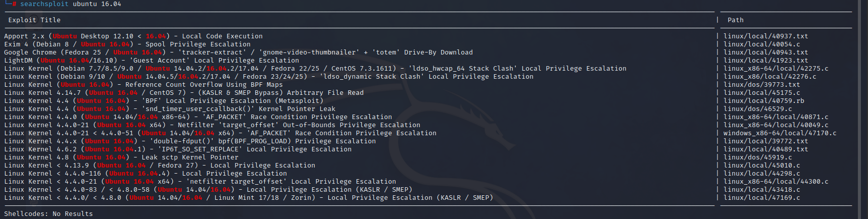Click the 'Shellcodes: No Results' line
This screenshot has height=219, width=868.
49,214
